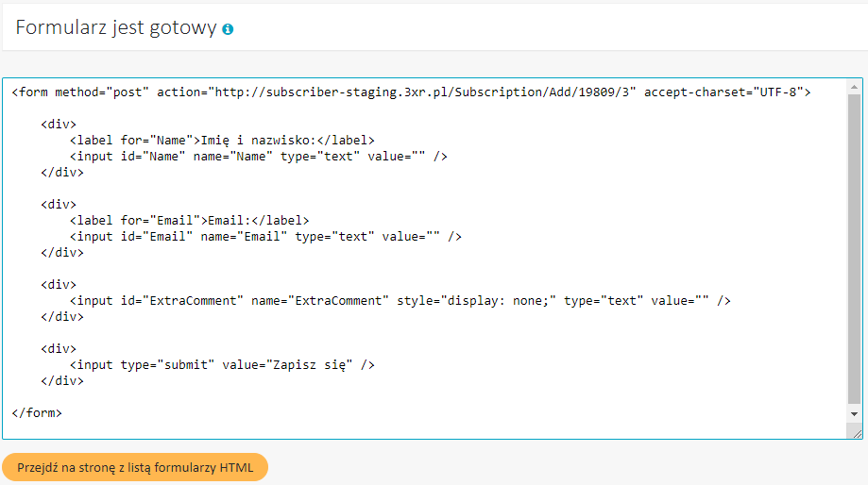The image size is (868, 485).
Task: Click the info icon beside 'Formularz jest gotowy'
Action: coord(228,29)
